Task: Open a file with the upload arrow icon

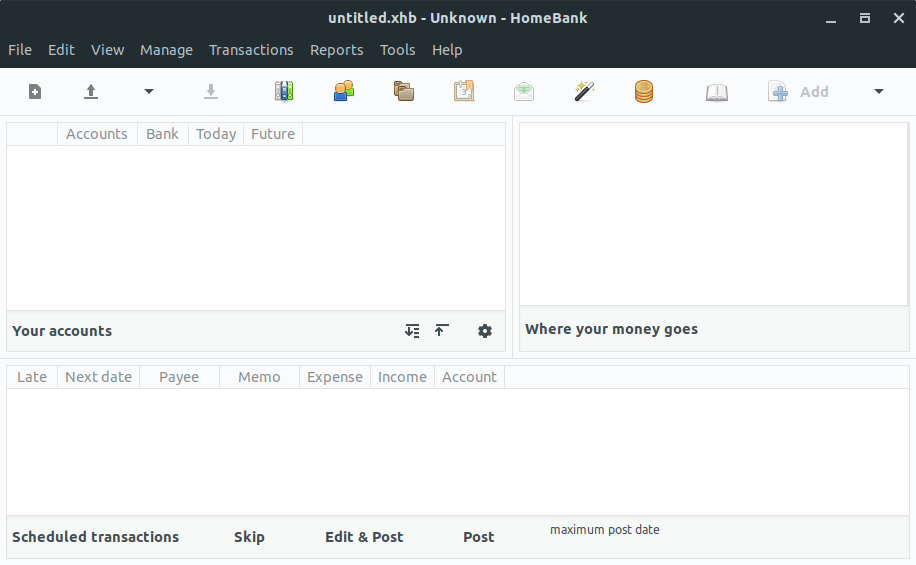Action: click(91, 92)
